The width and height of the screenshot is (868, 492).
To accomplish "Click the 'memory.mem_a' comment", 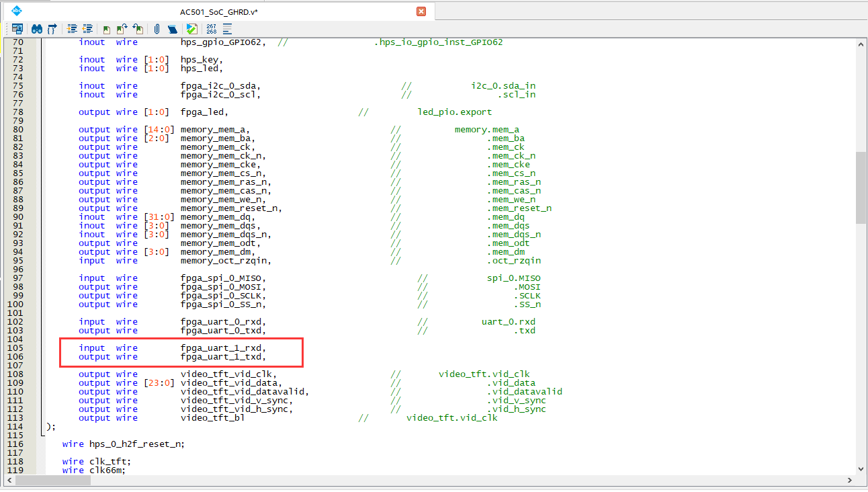I will coord(487,130).
